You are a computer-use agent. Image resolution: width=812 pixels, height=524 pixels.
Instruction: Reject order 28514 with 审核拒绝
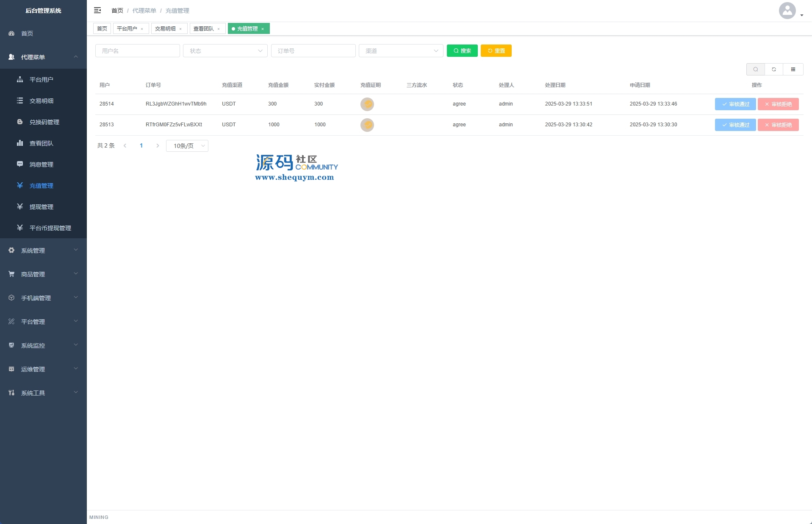pos(778,104)
